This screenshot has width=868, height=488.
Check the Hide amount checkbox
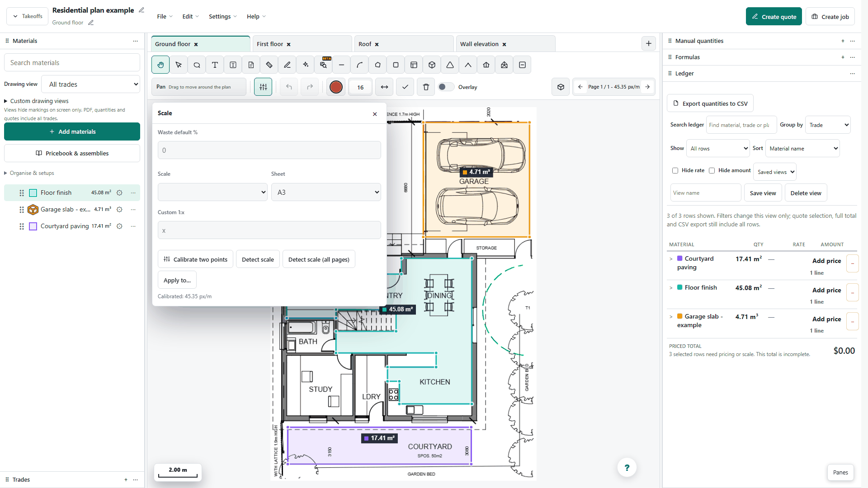pos(712,171)
